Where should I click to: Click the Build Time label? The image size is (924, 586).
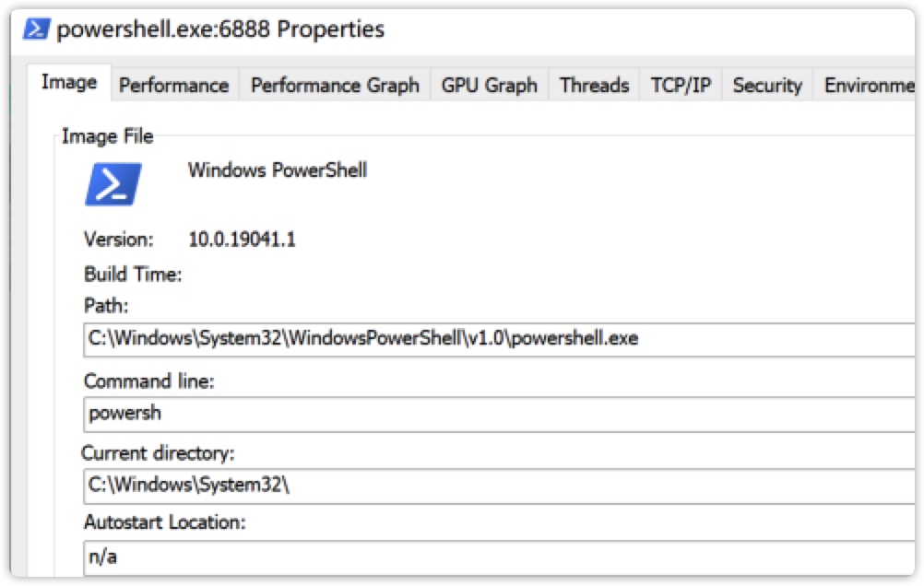[133, 275]
